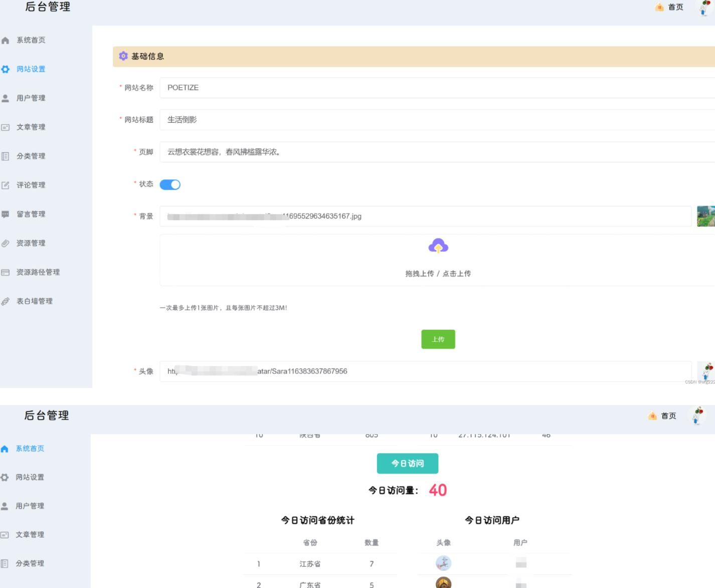Screen dimensions: 715x588
Task: Click the avatar preview beside 头像 field
Action: tap(706, 371)
